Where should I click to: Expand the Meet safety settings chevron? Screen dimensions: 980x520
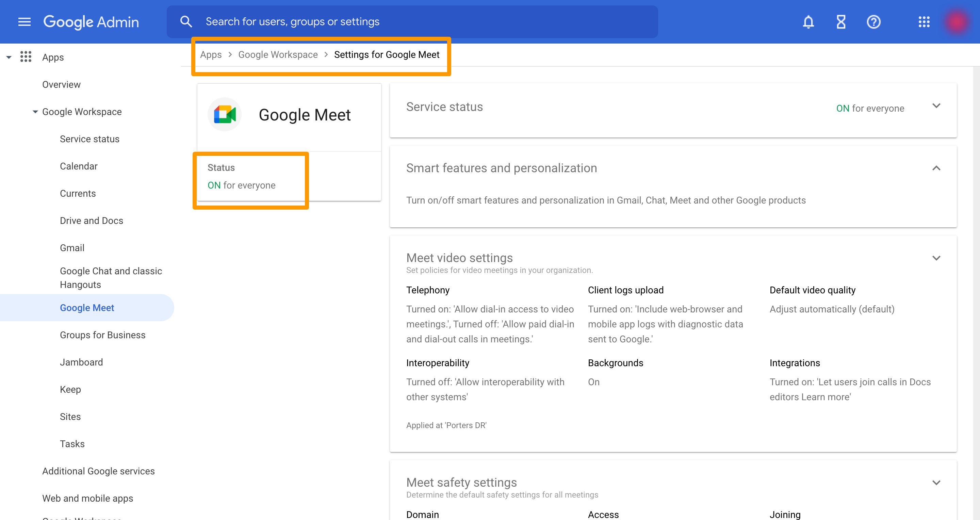pos(936,483)
